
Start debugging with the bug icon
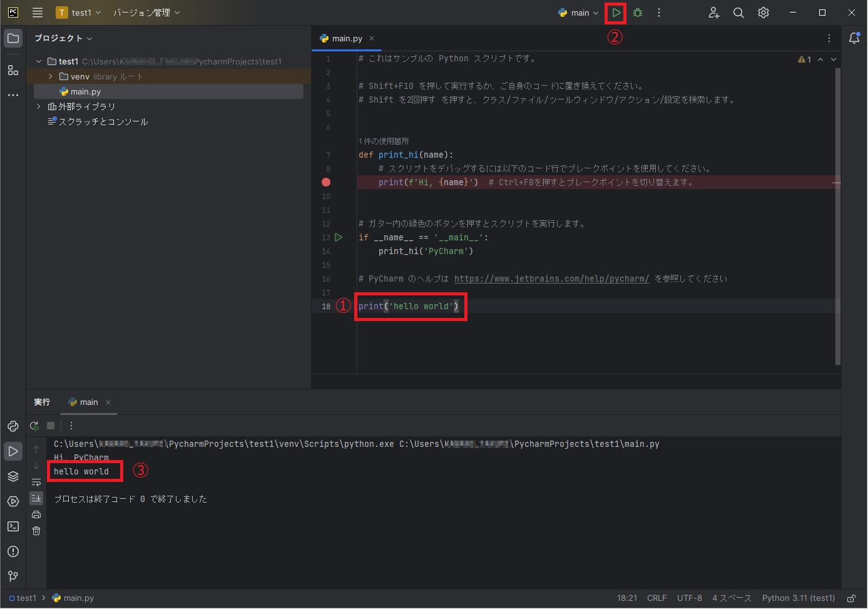pyautogui.click(x=638, y=13)
